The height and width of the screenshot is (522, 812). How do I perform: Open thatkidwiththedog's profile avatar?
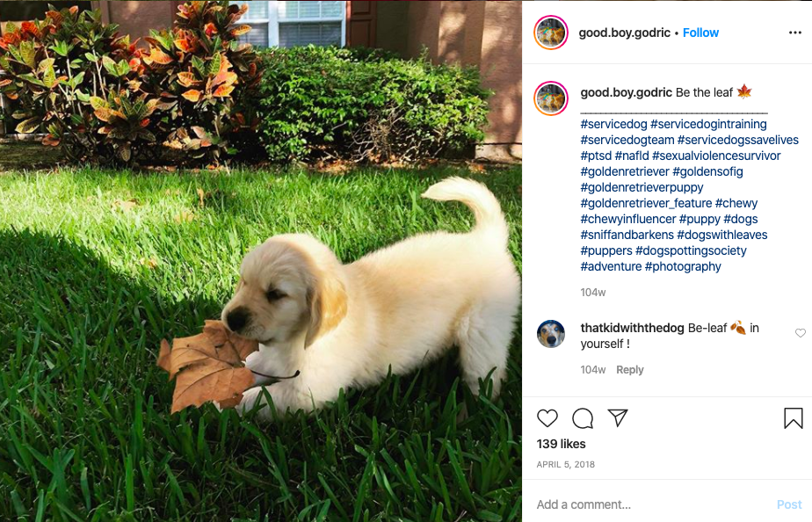pyautogui.click(x=551, y=334)
